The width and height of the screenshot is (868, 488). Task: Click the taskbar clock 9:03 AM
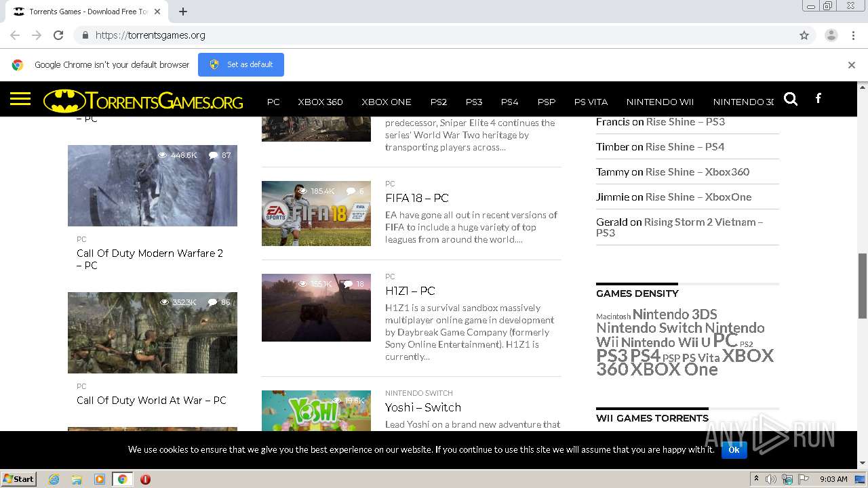[x=833, y=479]
